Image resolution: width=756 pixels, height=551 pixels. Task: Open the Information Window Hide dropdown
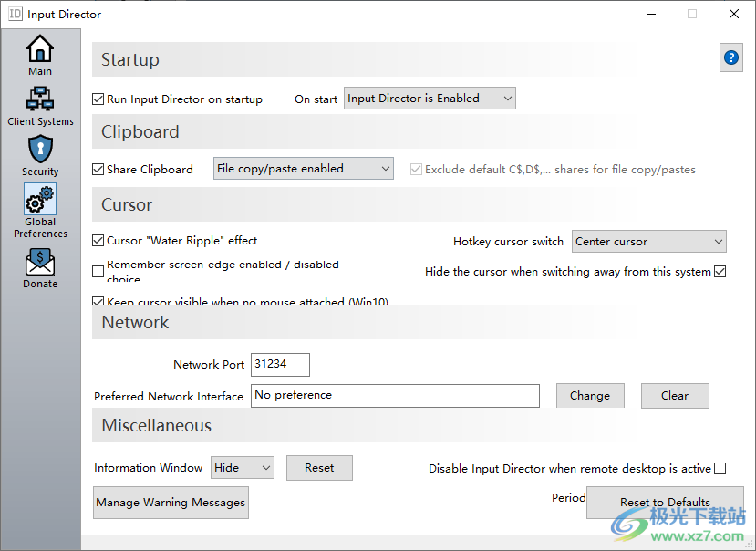[243, 468]
